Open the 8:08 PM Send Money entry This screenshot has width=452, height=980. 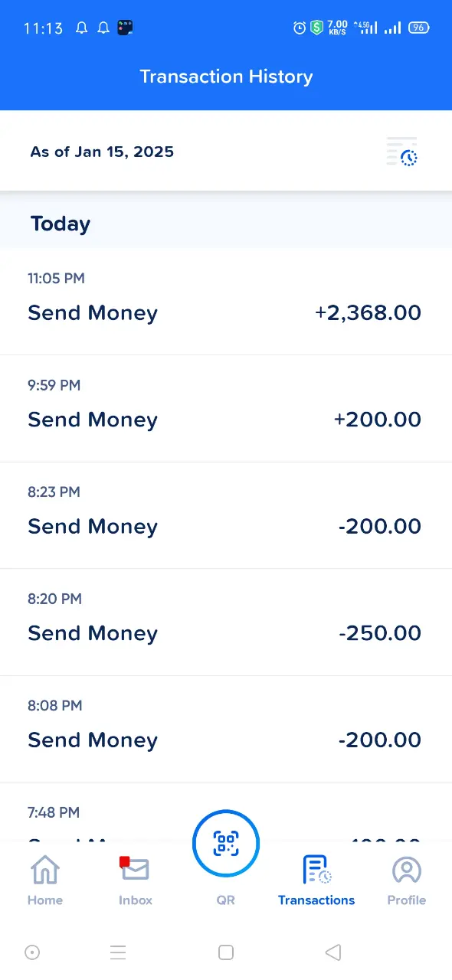[x=226, y=729]
